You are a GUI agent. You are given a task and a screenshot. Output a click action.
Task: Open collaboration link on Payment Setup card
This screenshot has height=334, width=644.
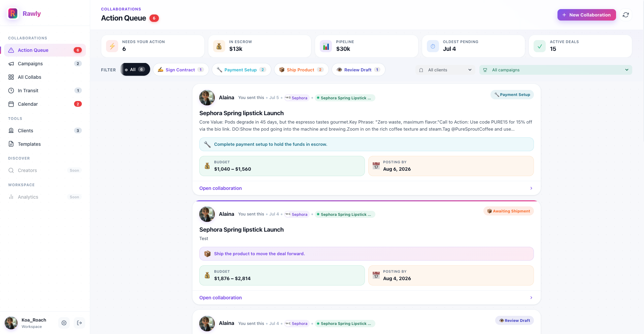221,188
